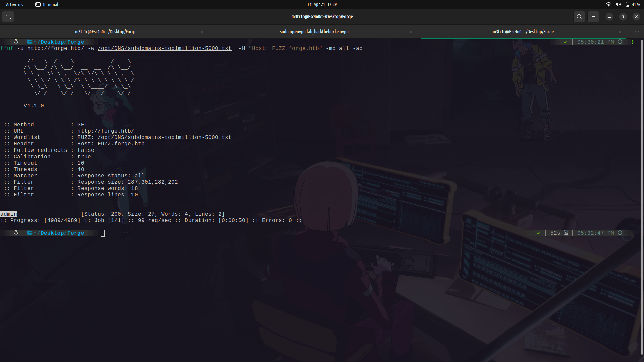Click the Tux penguin icon in the prompt
Screen dimensions: 644x362
coord(16,42)
